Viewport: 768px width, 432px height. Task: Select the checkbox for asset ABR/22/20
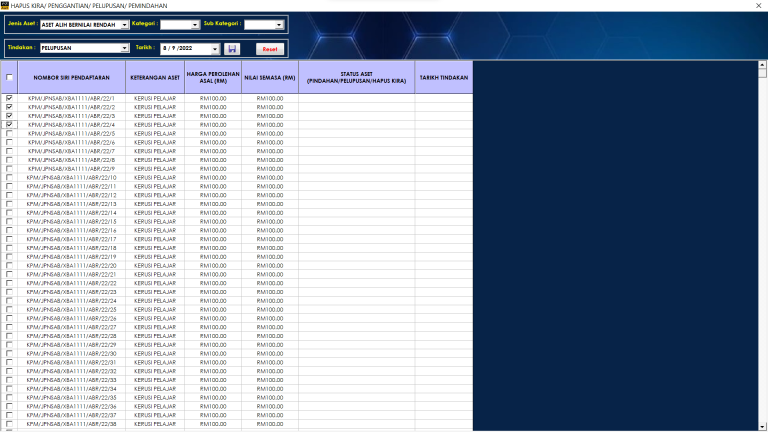[9, 266]
